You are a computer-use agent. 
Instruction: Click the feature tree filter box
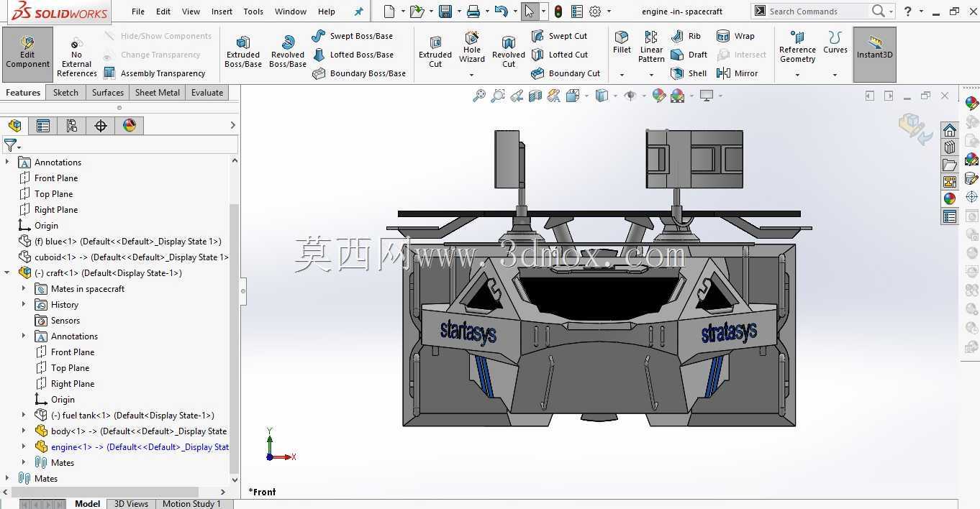120,146
